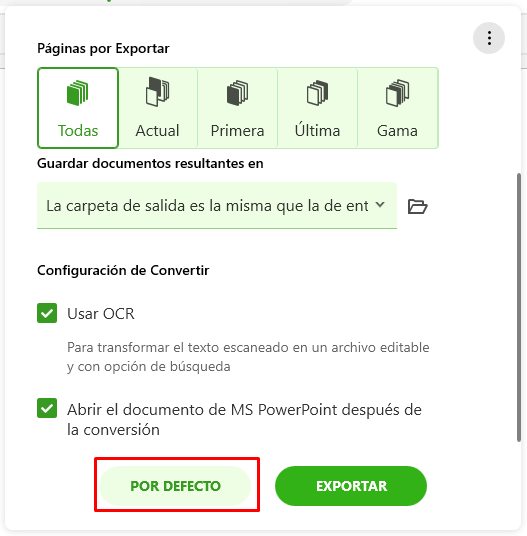The width and height of the screenshot is (527, 536).
Task: Toggle open PowerPoint after conversion checkbox
Action: click(47, 408)
